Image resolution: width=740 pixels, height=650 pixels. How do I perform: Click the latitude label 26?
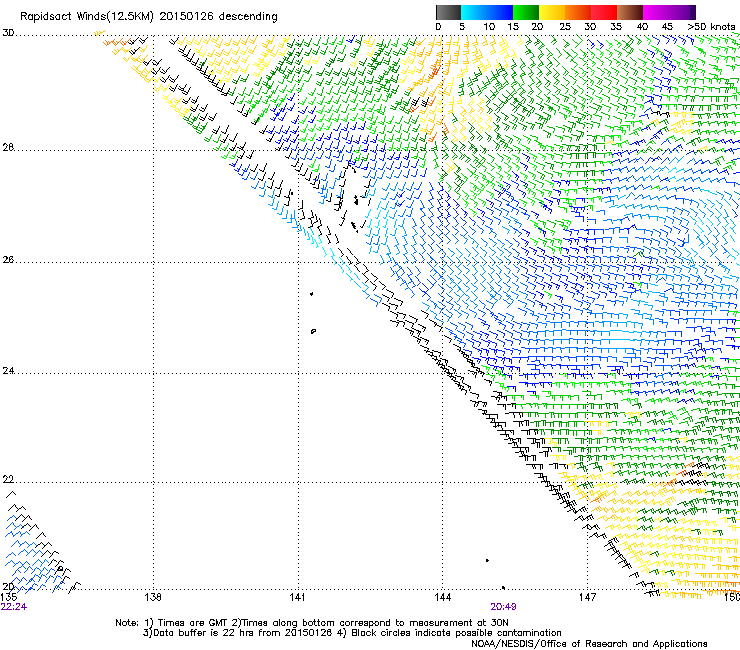8,259
